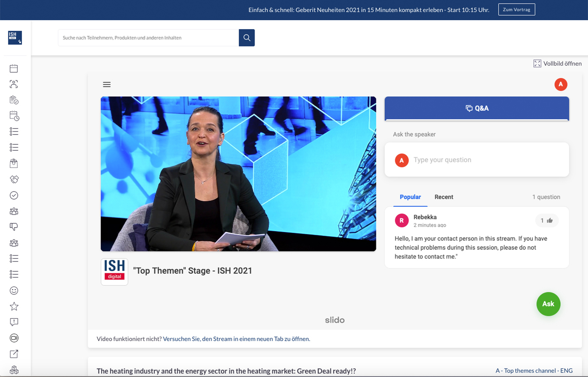
Task: Click the magnifier search button
Action: [x=247, y=38]
